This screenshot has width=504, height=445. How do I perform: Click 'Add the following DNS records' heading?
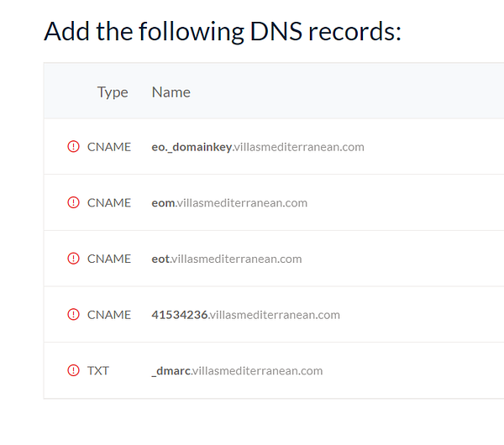(x=223, y=32)
